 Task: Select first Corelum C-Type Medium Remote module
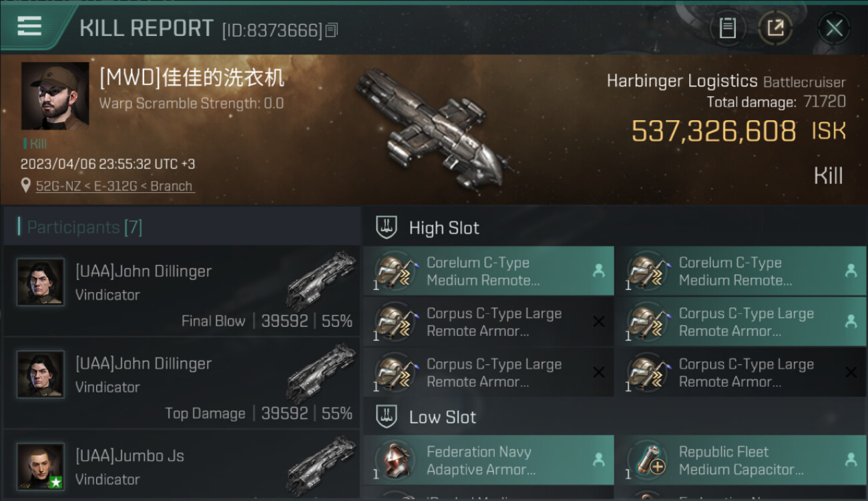click(489, 271)
